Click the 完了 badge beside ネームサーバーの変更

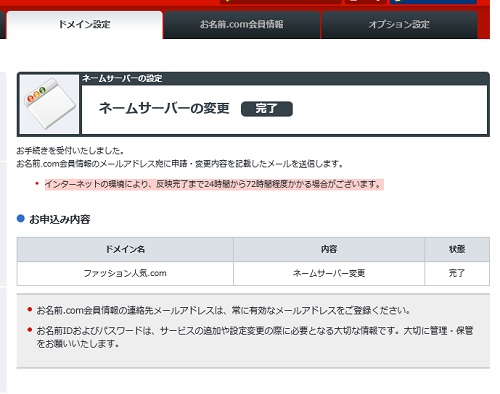click(267, 109)
